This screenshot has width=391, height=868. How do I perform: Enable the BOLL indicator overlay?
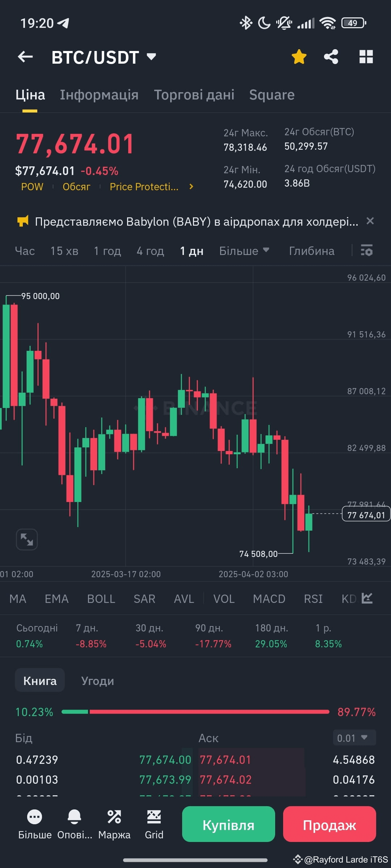(101, 599)
